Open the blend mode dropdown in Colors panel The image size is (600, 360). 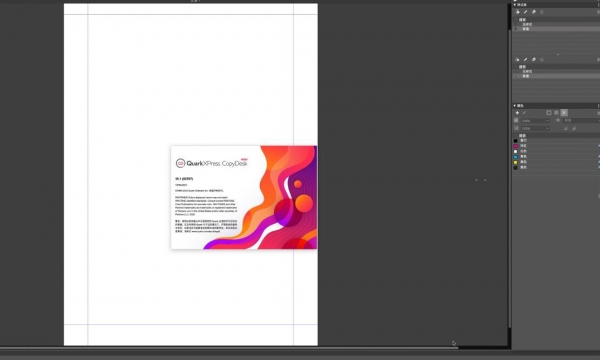click(x=582, y=121)
